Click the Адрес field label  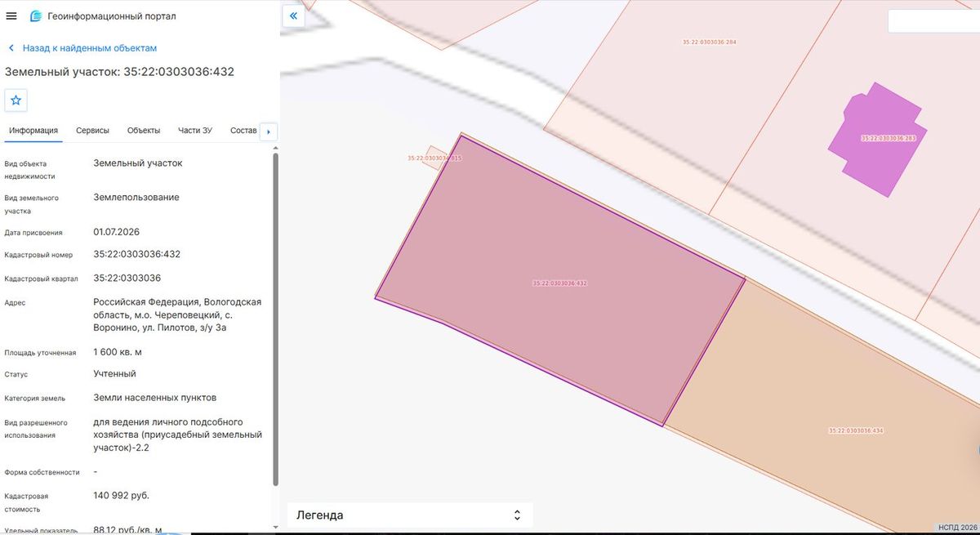(x=15, y=303)
